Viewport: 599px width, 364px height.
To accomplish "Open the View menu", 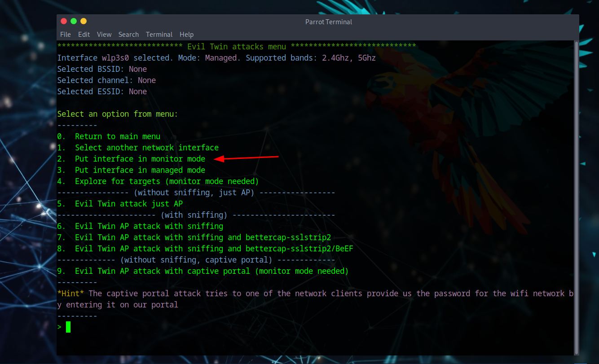I will [104, 35].
